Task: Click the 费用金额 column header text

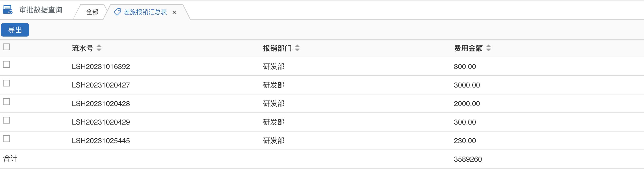Action: [468, 48]
